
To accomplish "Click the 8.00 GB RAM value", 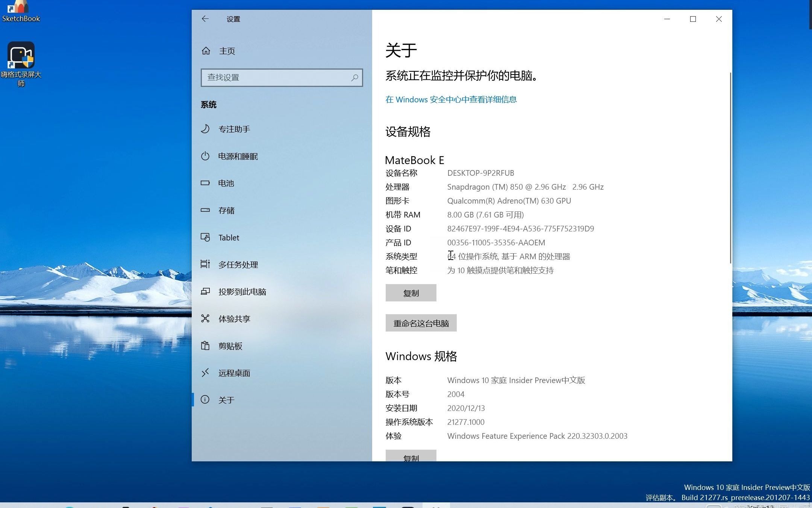I will click(x=485, y=215).
